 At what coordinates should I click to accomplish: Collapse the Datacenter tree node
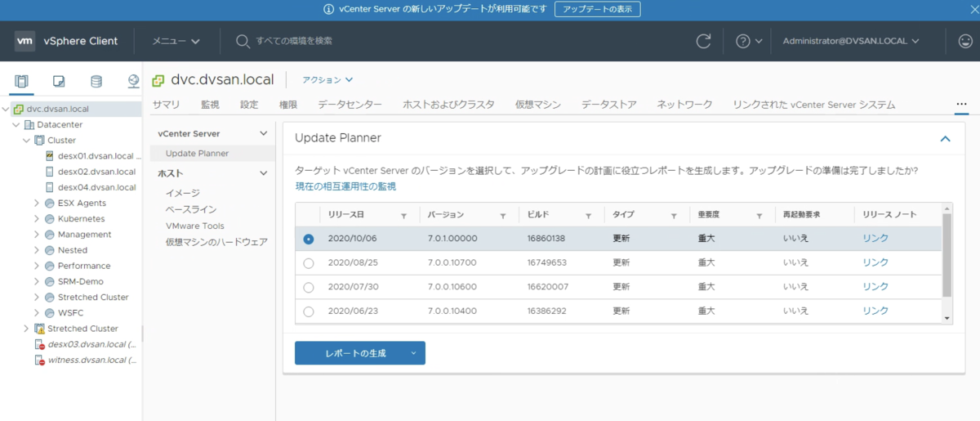tap(17, 125)
